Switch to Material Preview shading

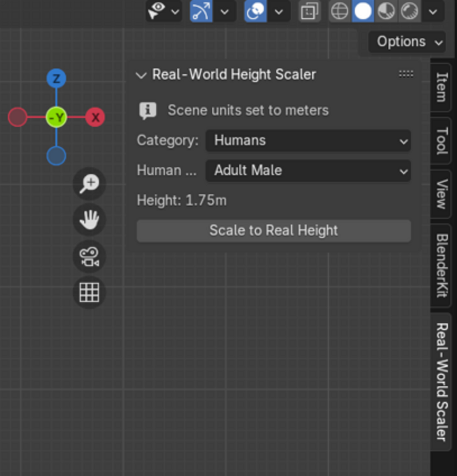pyautogui.click(x=386, y=11)
